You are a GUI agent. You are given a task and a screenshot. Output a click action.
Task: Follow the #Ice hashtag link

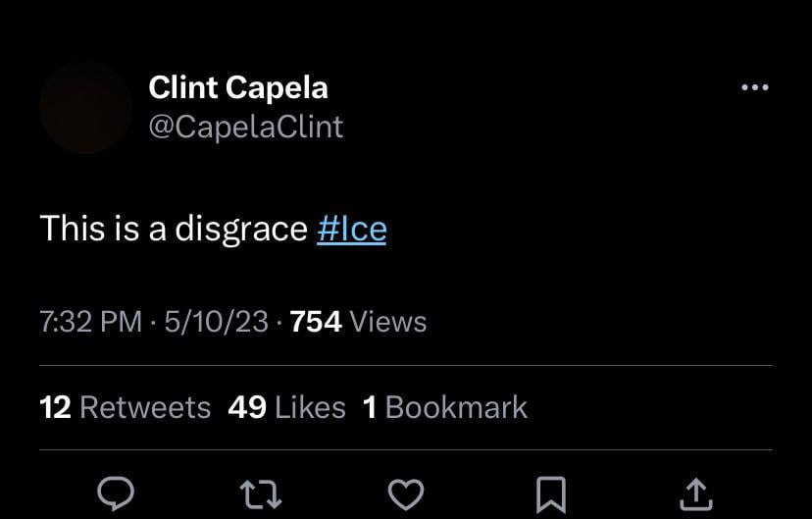(x=352, y=229)
